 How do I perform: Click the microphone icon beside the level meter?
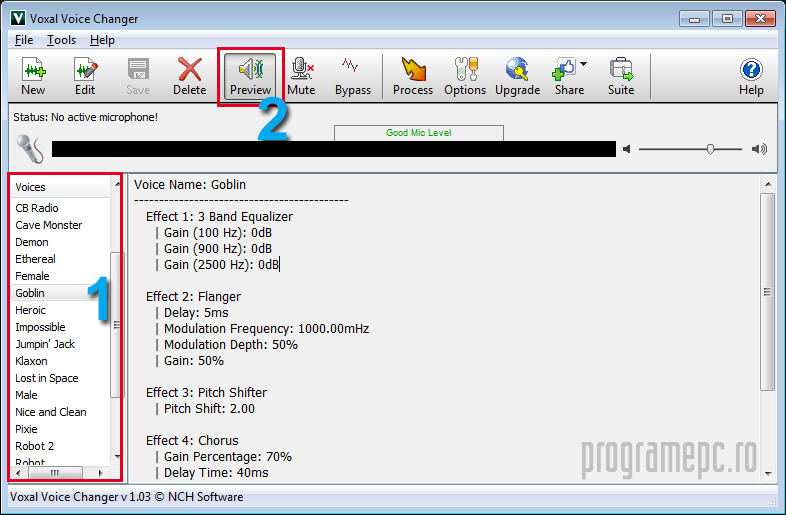tap(30, 148)
